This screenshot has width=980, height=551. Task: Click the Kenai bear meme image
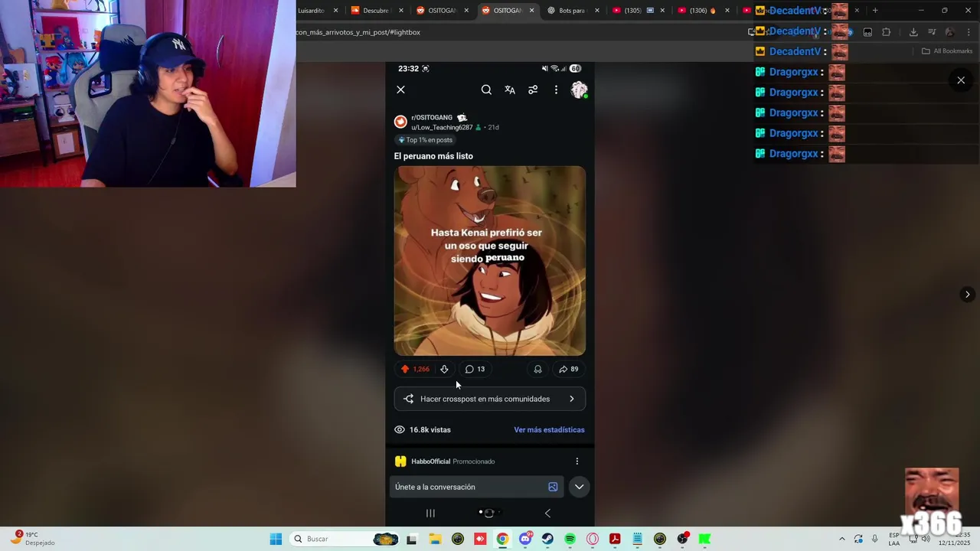[490, 261]
